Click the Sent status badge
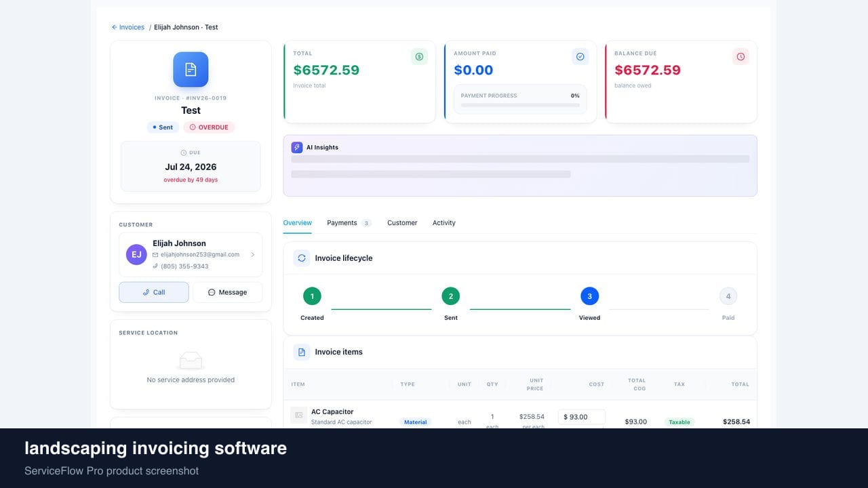 pyautogui.click(x=163, y=127)
